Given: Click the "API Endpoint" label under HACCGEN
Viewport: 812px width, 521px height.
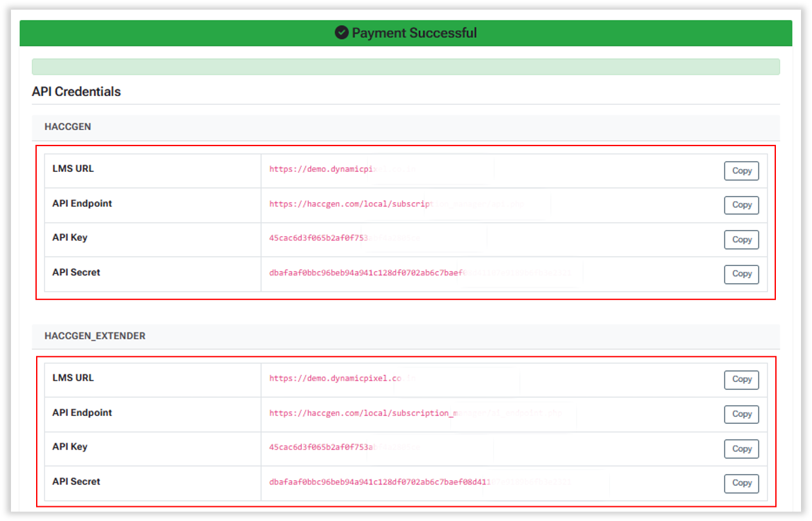Looking at the screenshot, I should [82, 204].
